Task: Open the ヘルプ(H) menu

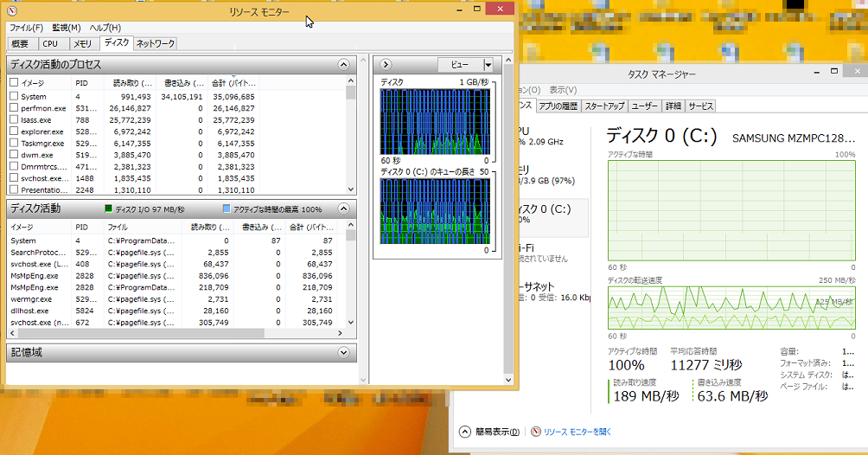Action: click(x=105, y=27)
